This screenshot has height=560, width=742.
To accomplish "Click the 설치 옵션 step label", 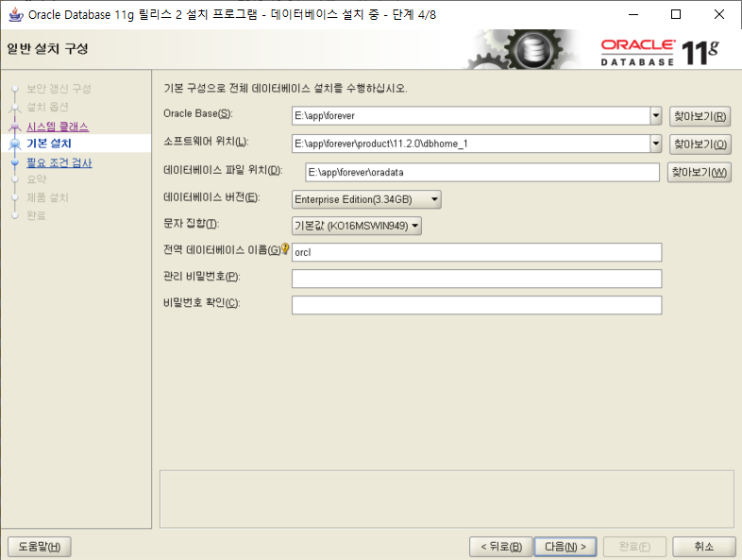I will [x=47, y=107].
